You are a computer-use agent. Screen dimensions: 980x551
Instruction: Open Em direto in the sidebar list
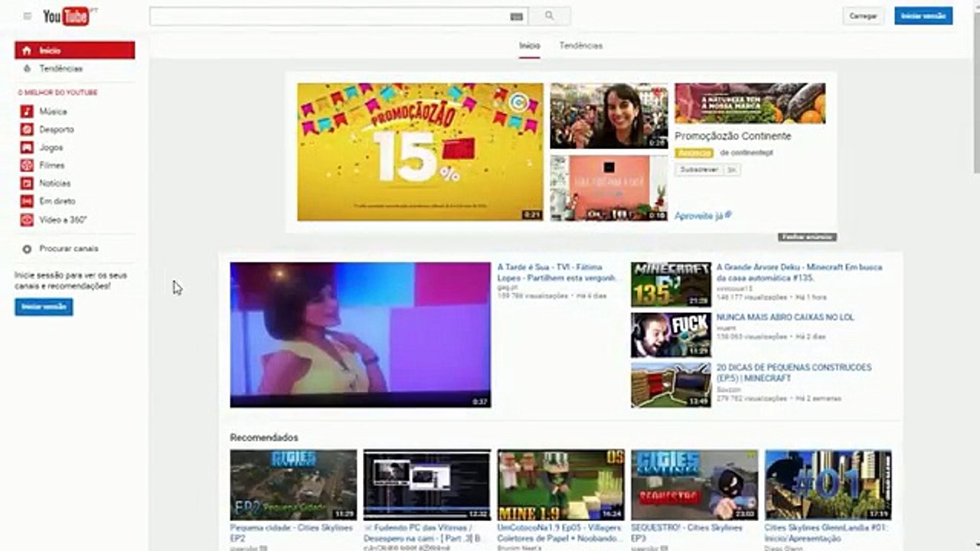pyautogui.click(x=57, y=201)
